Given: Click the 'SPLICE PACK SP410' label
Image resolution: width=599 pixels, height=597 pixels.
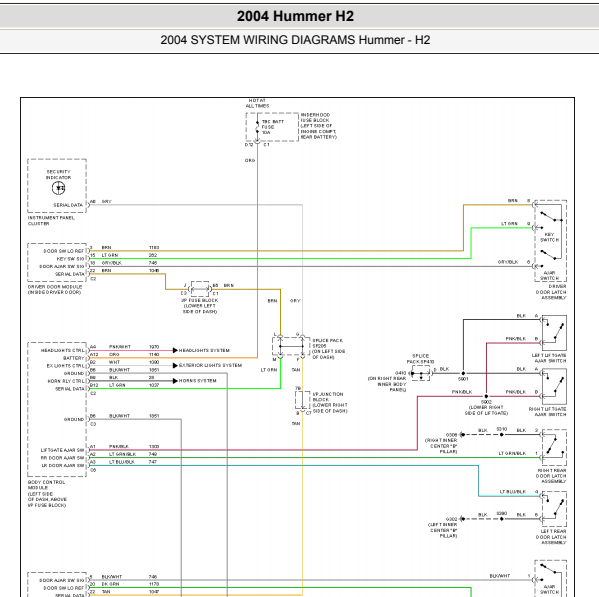Looking at the screenshot, I should (x=420, y=358).
